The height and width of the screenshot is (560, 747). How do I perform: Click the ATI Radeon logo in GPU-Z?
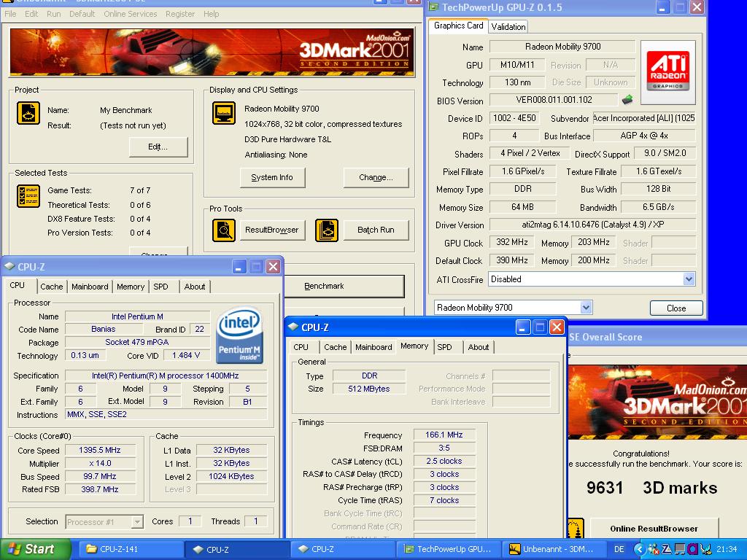(x=668, y=72)
